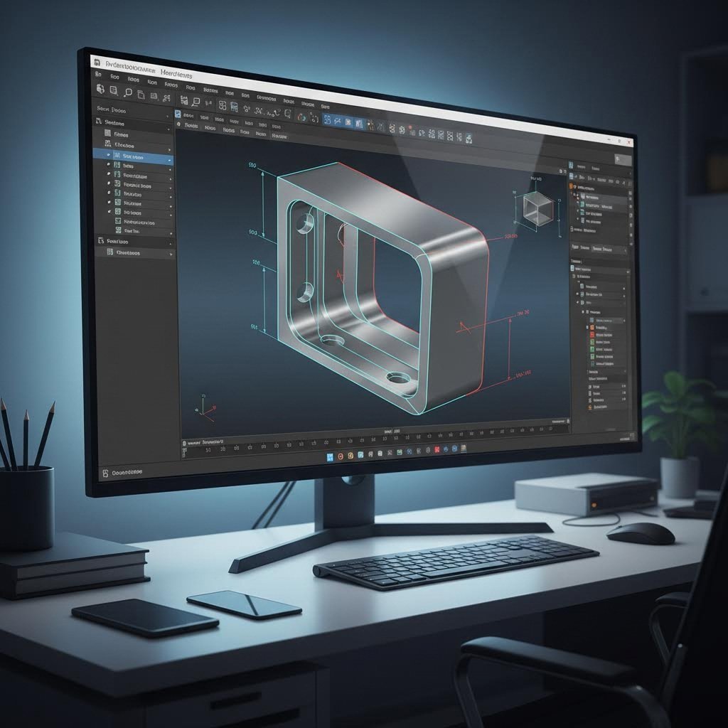Click the ruler scale along the bottom of the viewport
The height and width of the screenshot is (728, 728).
370,437
